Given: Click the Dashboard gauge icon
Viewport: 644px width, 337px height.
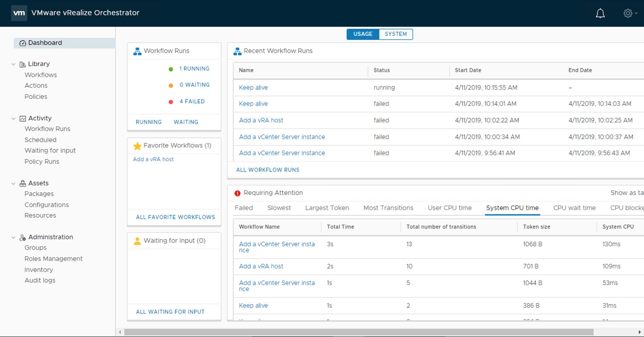Looking at the screenshot, I should click(x=22, y=43).
